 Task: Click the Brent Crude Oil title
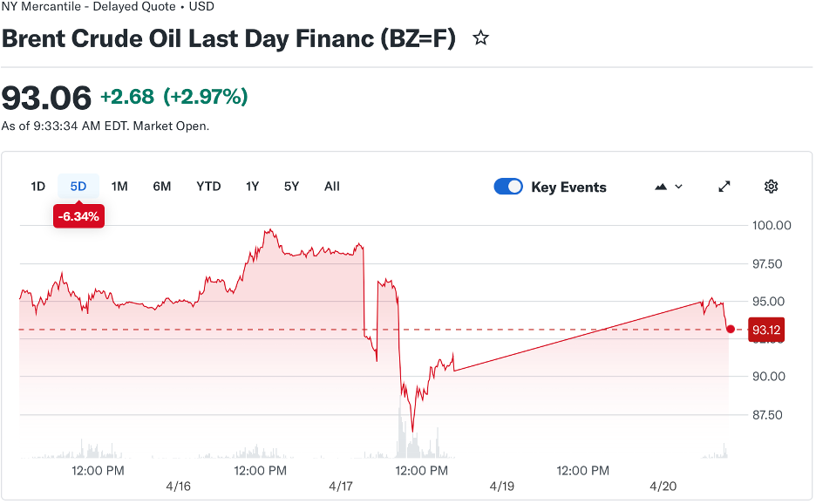228,39
